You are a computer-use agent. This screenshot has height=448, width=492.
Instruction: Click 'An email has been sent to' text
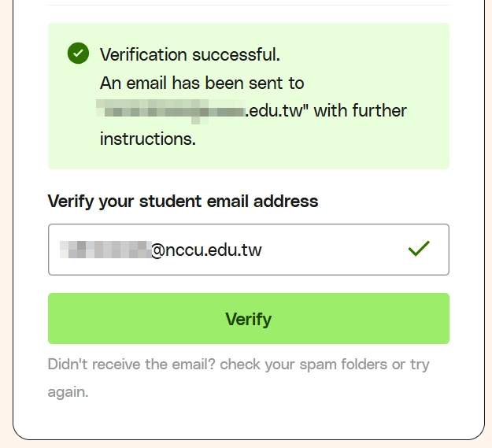click(x=202, y=83)
